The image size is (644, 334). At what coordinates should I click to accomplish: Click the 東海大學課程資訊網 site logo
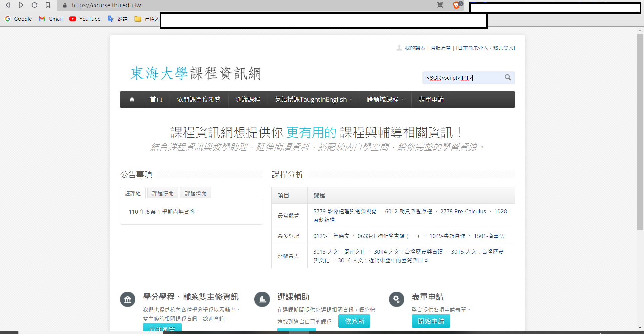196,73
